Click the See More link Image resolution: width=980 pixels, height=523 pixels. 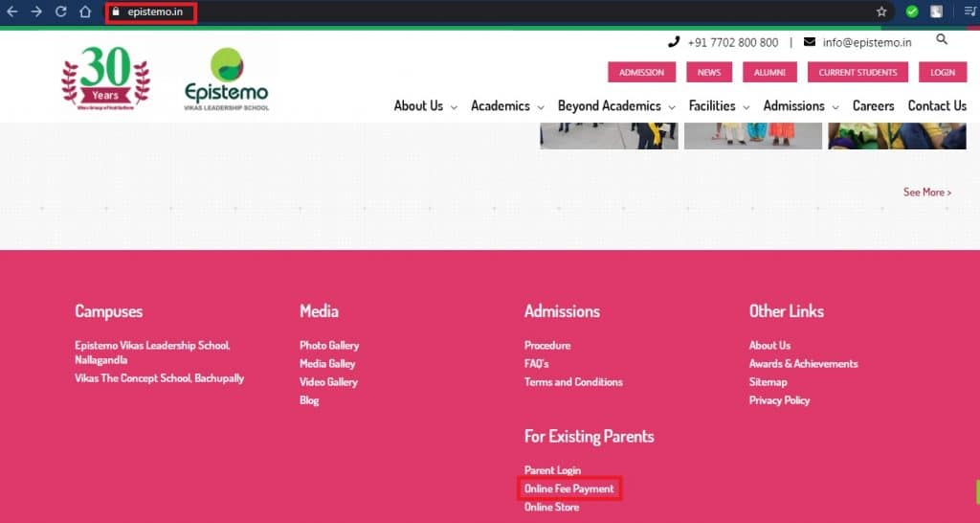(x=926, y=193)
